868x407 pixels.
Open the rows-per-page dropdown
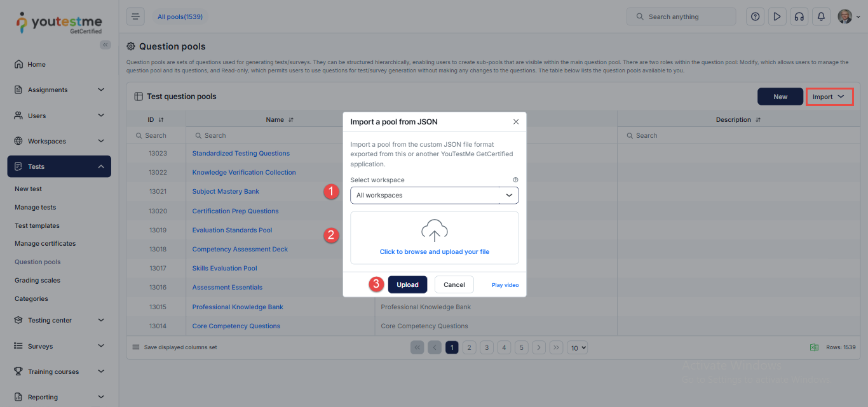(577, 347)
